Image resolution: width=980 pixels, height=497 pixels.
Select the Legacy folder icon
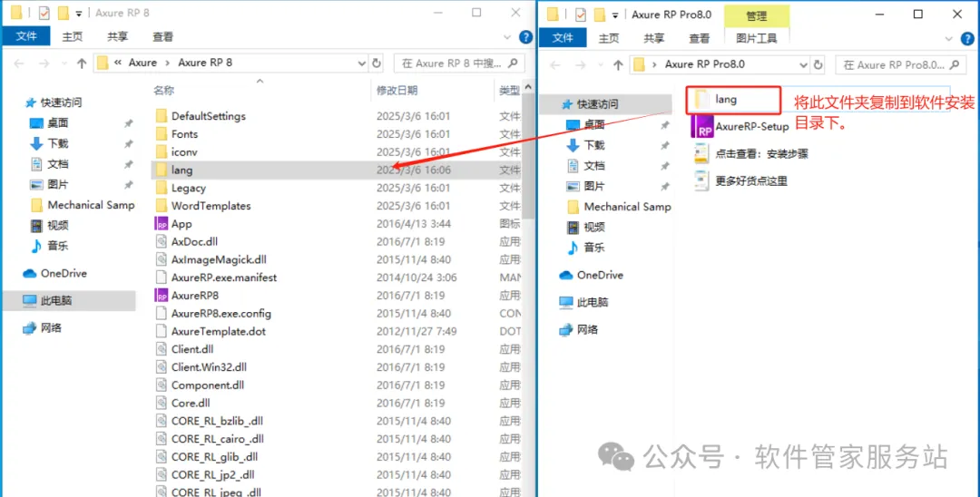(162, 188)
